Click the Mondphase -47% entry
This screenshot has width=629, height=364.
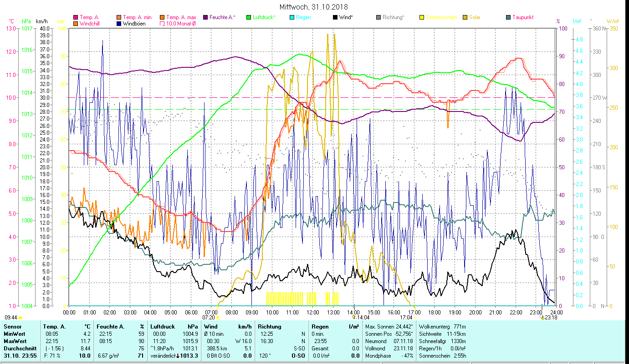389,356
